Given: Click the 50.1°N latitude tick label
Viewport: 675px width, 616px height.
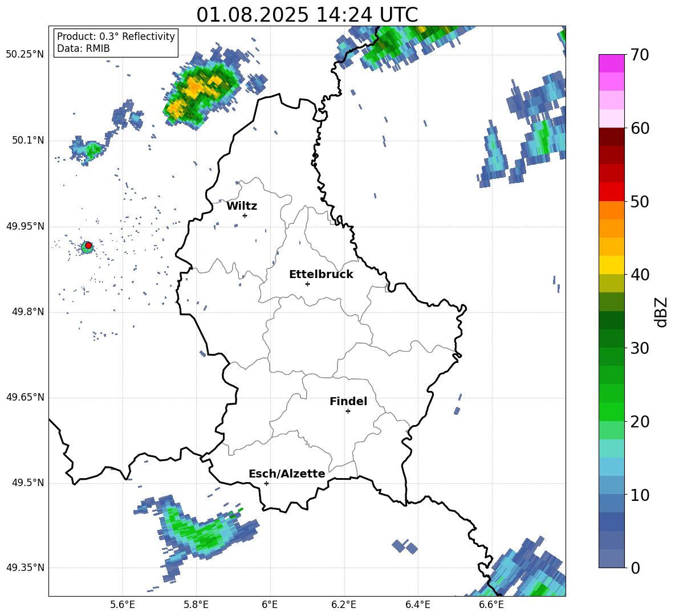Looking at the screenshot, I should click(28, 140).
